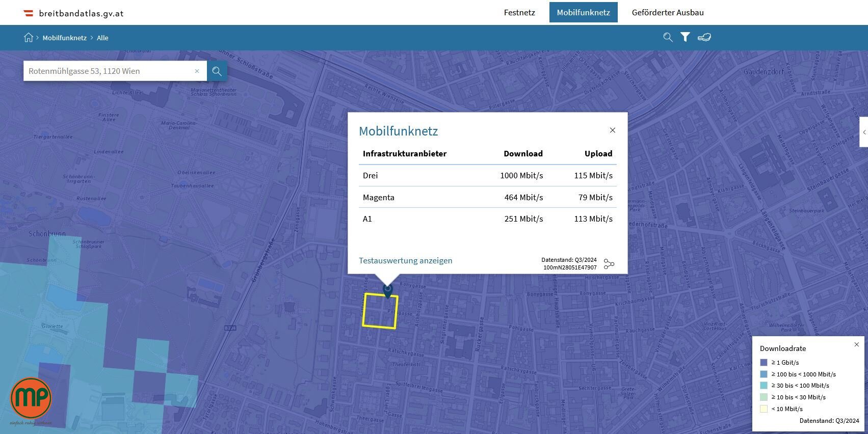868x434 pixels.
Task: Click Mobilfunknetz breadcrumb link
Action: [x=65, y=38]
